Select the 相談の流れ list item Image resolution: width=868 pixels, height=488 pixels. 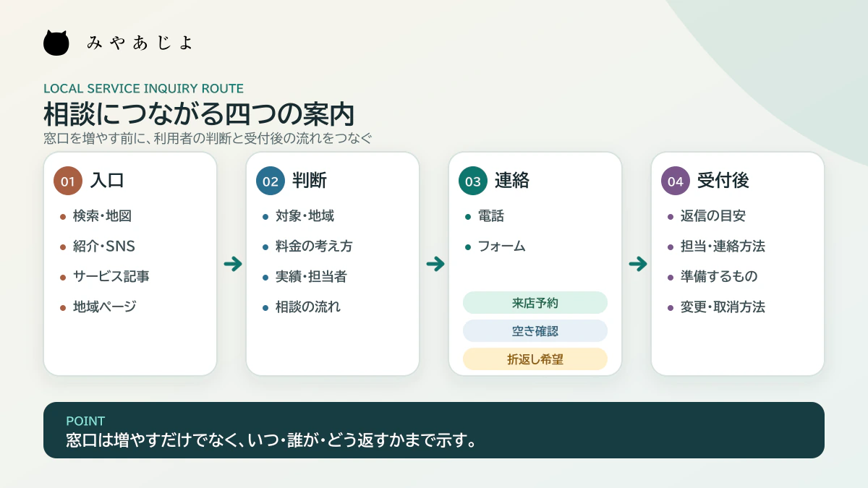click(301, 307)
